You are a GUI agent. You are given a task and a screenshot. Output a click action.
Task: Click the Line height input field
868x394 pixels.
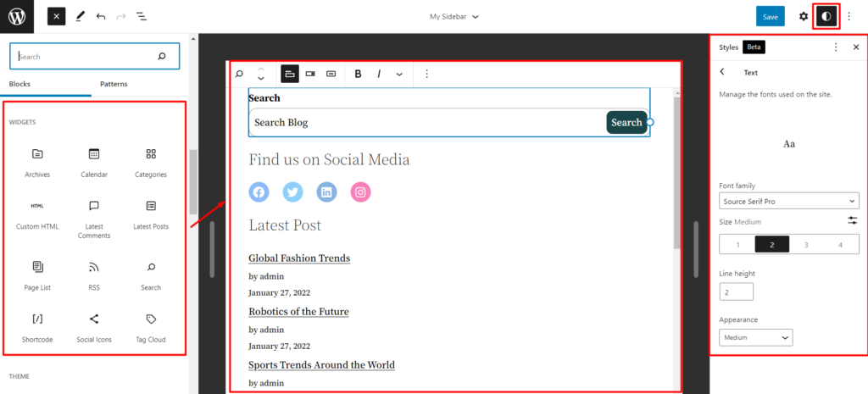pos(736,291)
